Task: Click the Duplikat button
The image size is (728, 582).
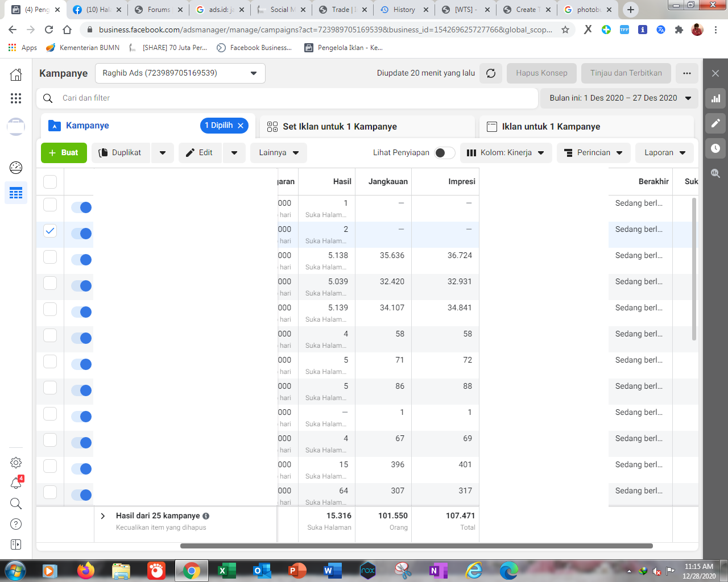Action: click(x=121, y=153)
